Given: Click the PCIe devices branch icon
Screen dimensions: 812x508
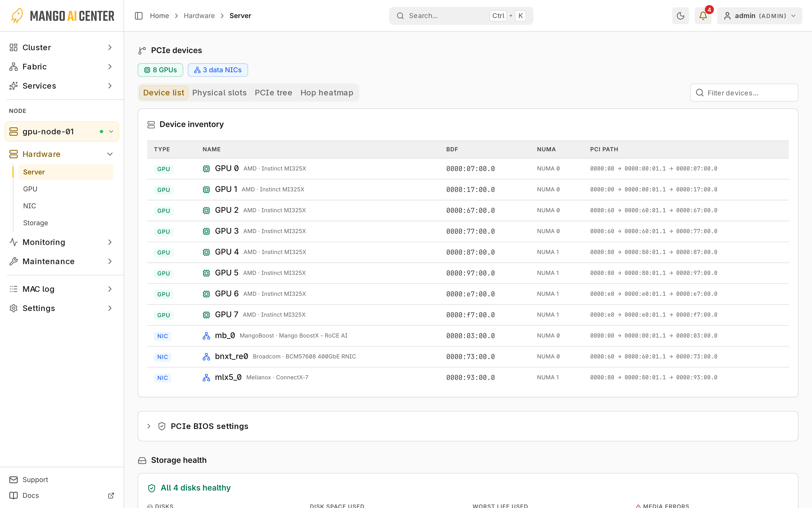Looking at the screenshot, I should point(142,50).
